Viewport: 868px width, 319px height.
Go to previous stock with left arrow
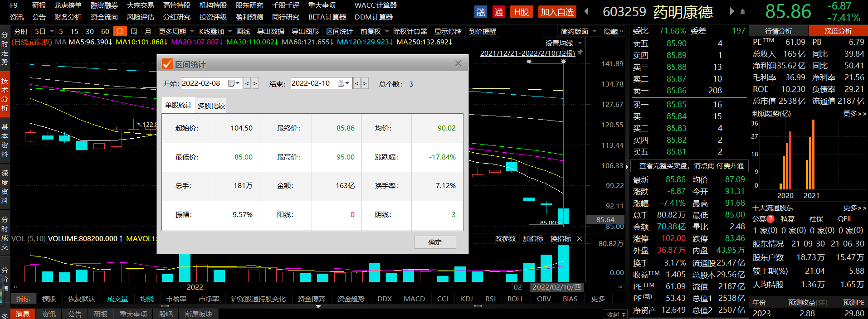[x=586, y=12]
